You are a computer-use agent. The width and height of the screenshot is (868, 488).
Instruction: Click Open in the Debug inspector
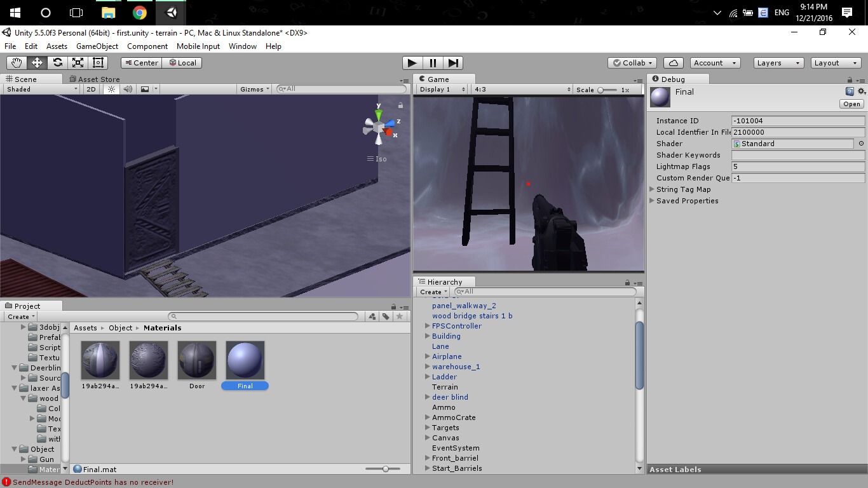click(x=851, y=104)
